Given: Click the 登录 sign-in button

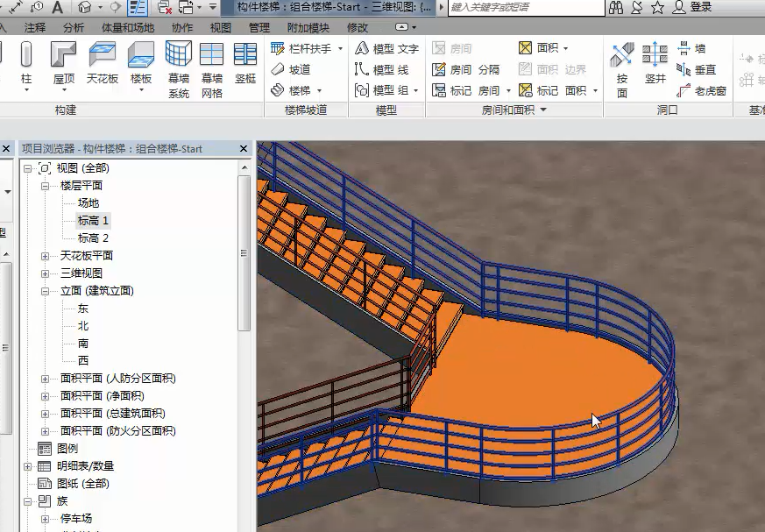Looking at the screenshot, I should coord(700,7).
